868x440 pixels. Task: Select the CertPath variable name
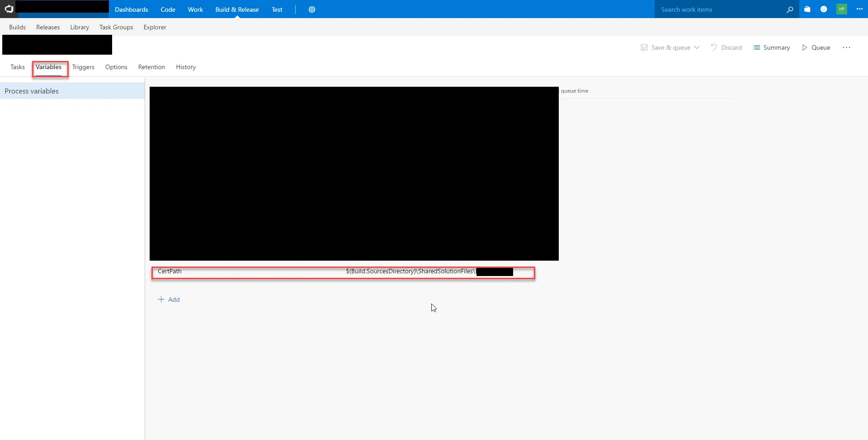point(170,271)
